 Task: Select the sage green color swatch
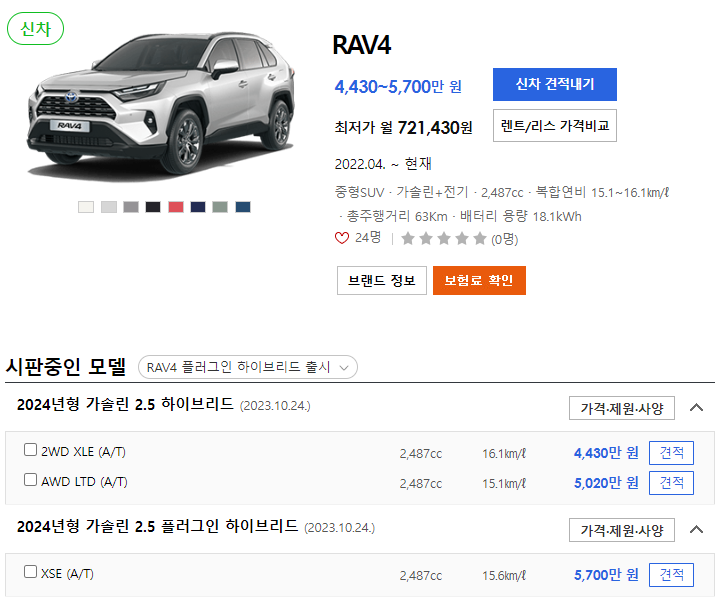point(220,207)
